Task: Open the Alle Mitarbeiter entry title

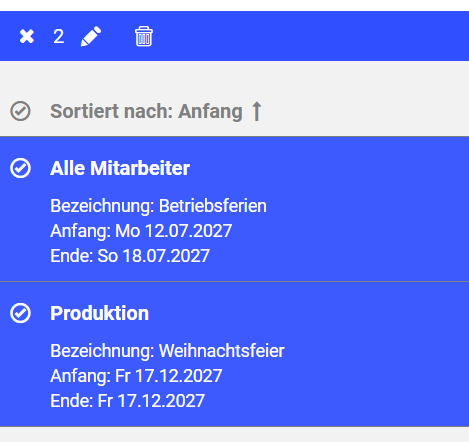Action: click(120, 168)
